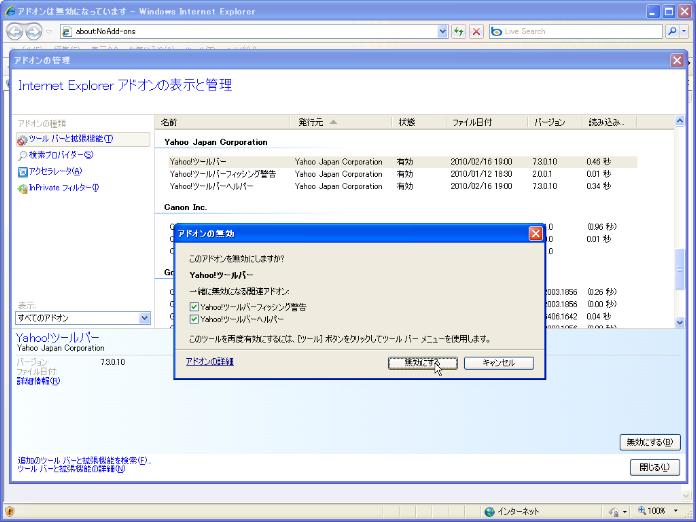Sort by バージョン column header
The width and height of the screenshot is (696, 522).
click(554, 122)
